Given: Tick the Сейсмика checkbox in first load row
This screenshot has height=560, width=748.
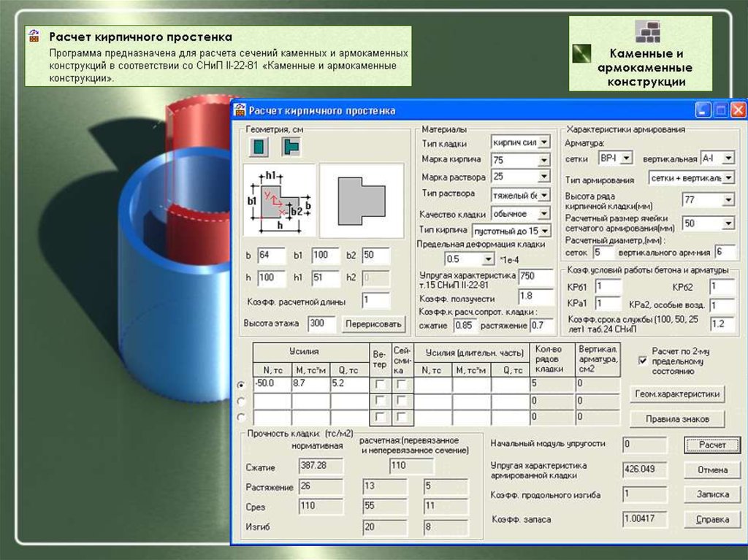Looking at the screenshot, I should (x=401, y=384).
